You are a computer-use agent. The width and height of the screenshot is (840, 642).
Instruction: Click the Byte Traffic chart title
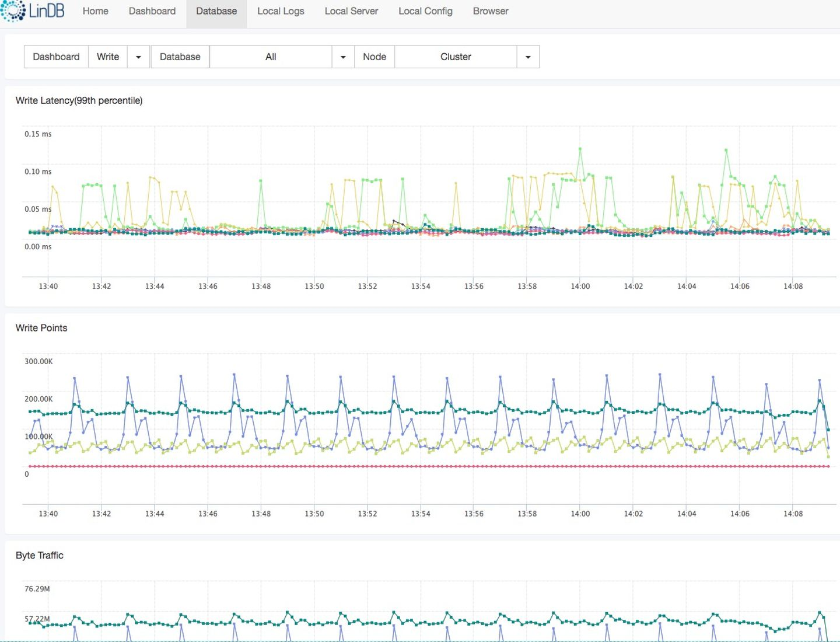(x=40, y=555)
